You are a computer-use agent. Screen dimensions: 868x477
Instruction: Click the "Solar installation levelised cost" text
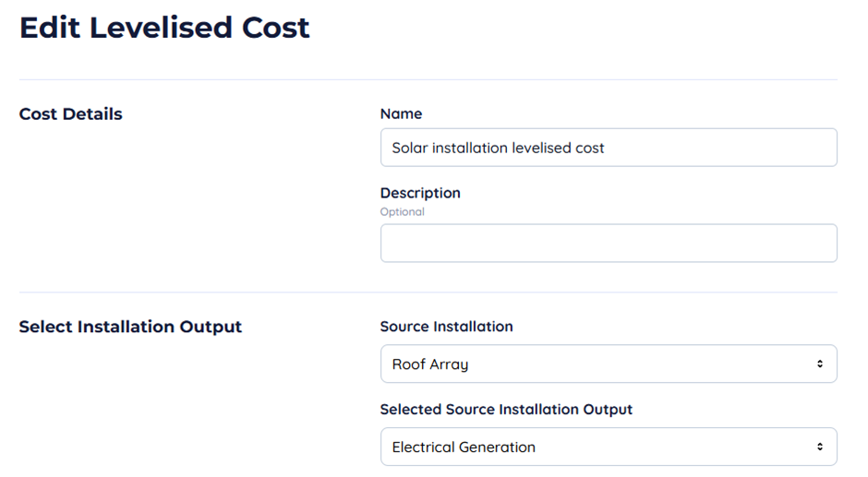pyautogui.click(x=498, y=148)
